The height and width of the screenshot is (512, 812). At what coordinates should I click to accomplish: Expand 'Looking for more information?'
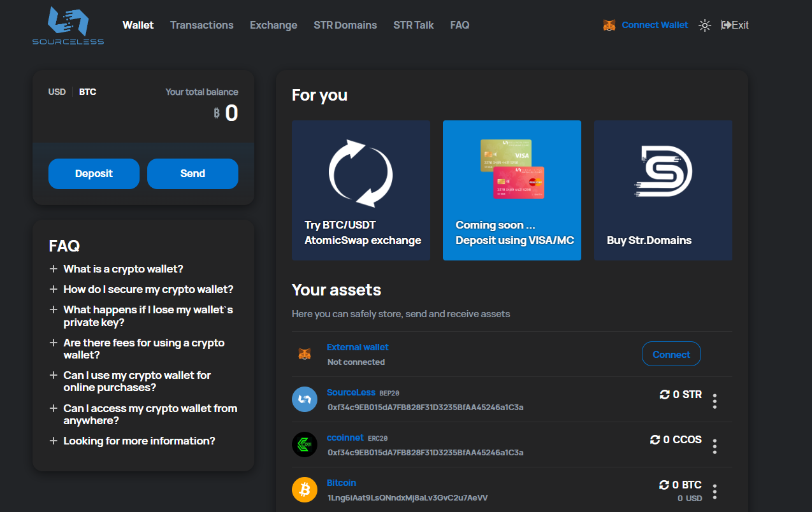133,441
